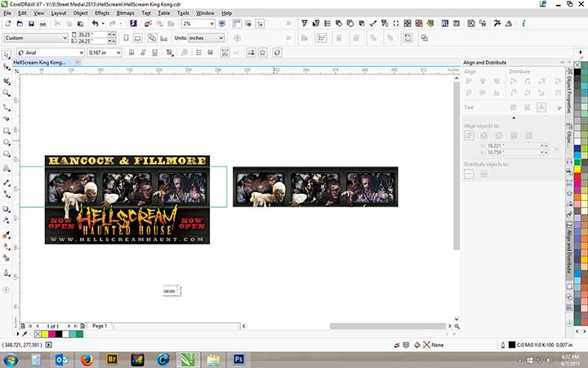Open the undo history dropdown arrow

coord(103,24)
